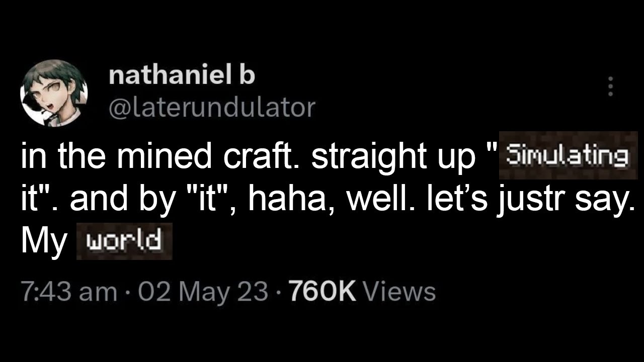Click the phrase "straight up" in the tweet
The image size is (644, 362).
393,157
